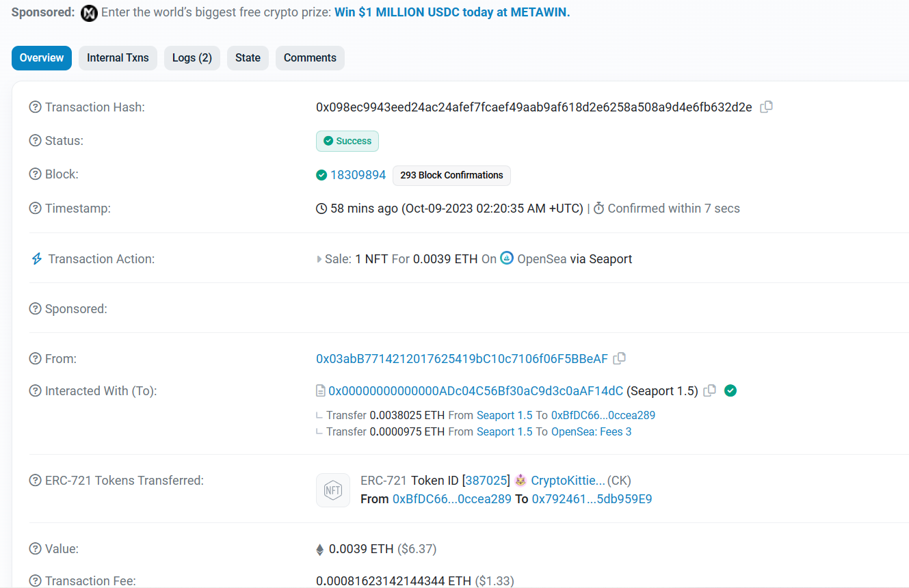Open the Seaport 1.5 contract address link
This screenshot has height=588, width=909.
point(476,391)
